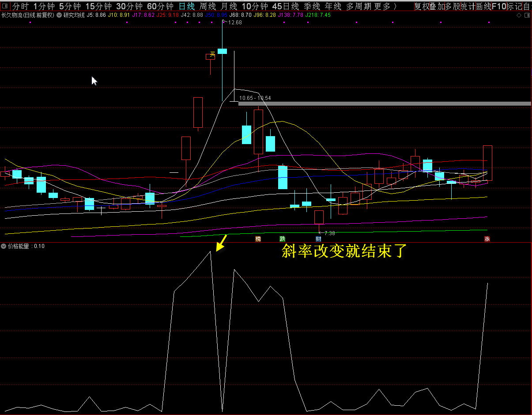This screenshot has width=532, height=415.
Task: Click the 研究均线 indicator name
Action: [x=74, y=15]
